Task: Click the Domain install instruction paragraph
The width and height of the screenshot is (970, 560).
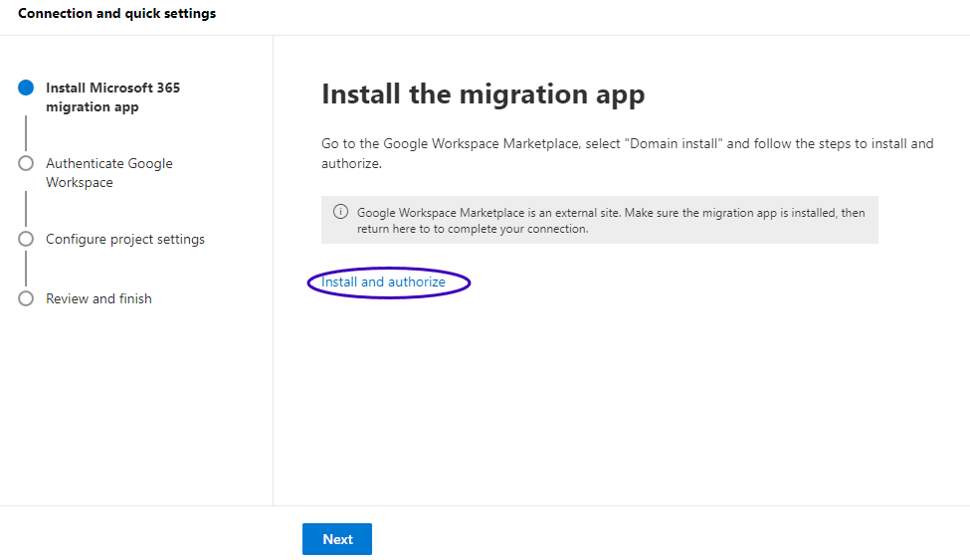Action: tap(627, 153)
